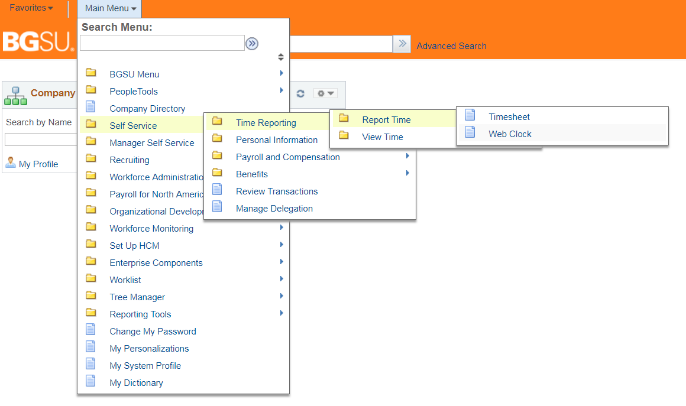Click into the Search Menu text field
Screen dimensions: 686x406
pyautogui.click(x=162, y=44)
